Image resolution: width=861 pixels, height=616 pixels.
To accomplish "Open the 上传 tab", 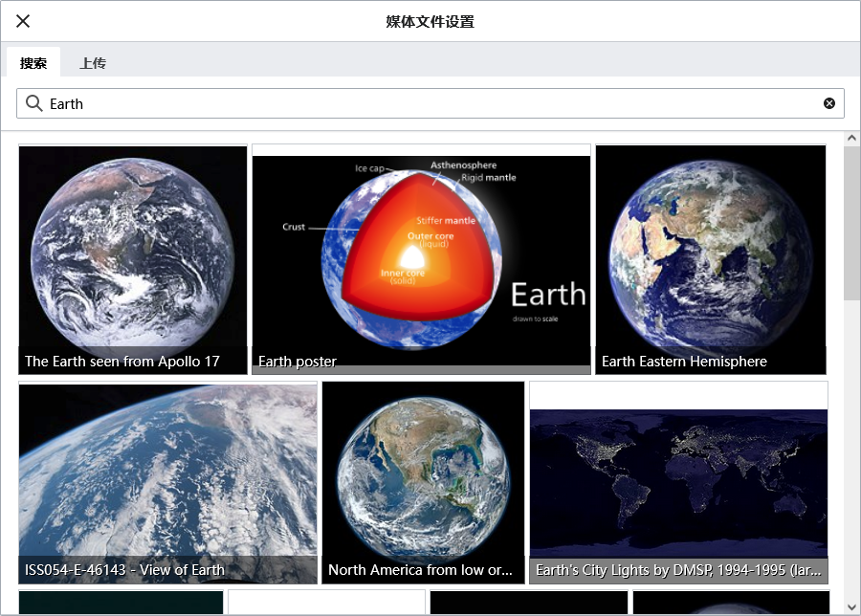I will click(93, 63).
